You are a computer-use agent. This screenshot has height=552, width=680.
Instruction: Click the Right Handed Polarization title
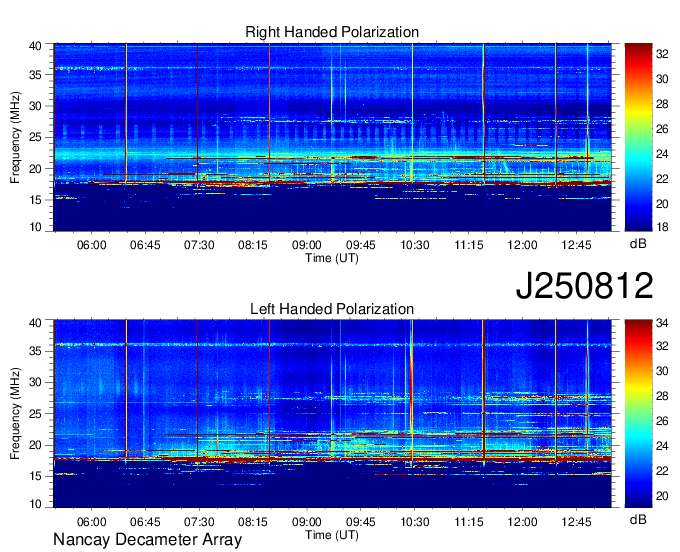[332, 32]
